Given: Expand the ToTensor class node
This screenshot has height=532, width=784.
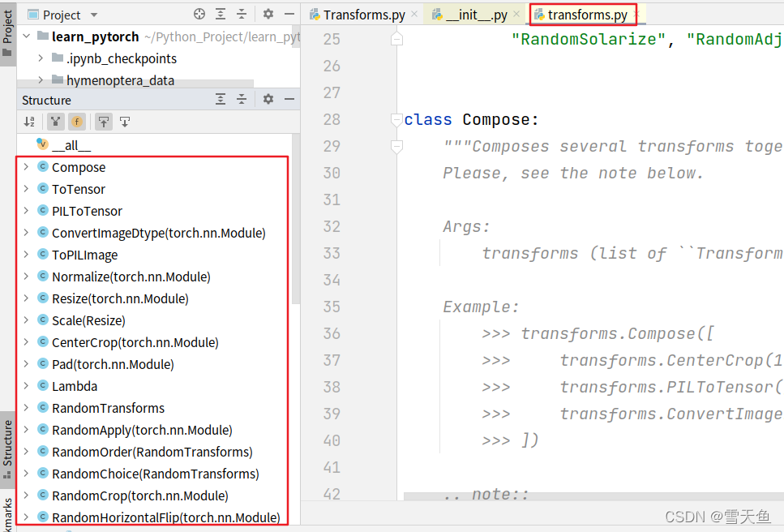Looking at the screenshot, I should tap(26, 188).
